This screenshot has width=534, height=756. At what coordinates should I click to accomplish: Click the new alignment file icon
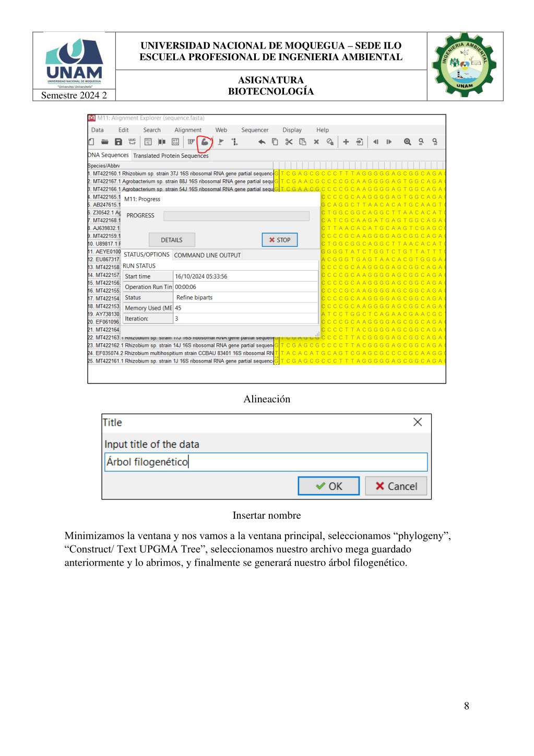tap(92, 142)
